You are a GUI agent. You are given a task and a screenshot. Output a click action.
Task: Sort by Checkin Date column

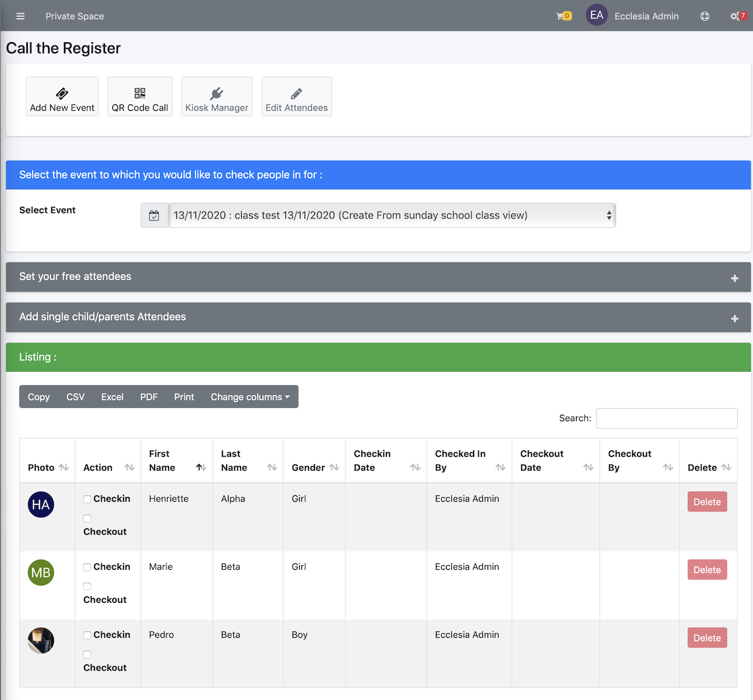pyautogui.click(x=386, y=460)
